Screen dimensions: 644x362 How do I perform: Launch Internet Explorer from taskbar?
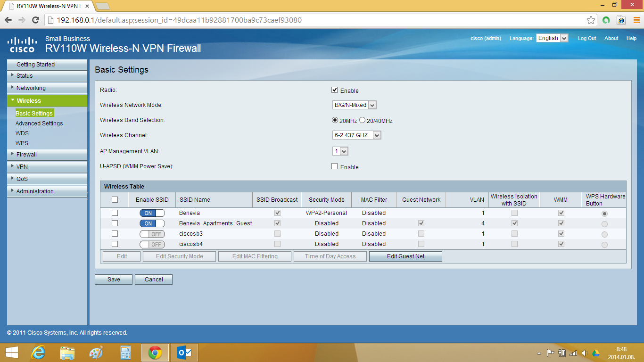click(x=38, y=353)
